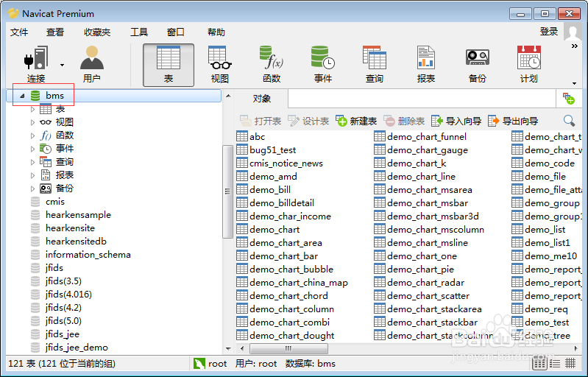Expand the 备份 node in tree
The width and height of the screenshot is (588, 377).
[32, 188]
